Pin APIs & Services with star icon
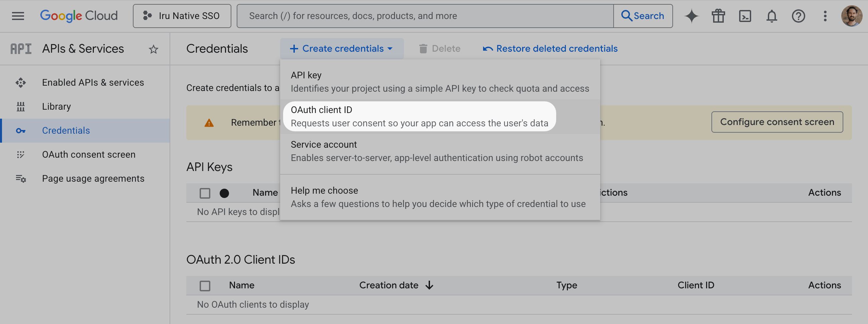This screenshot has height=324, width=868. click(x=153, y=49)
